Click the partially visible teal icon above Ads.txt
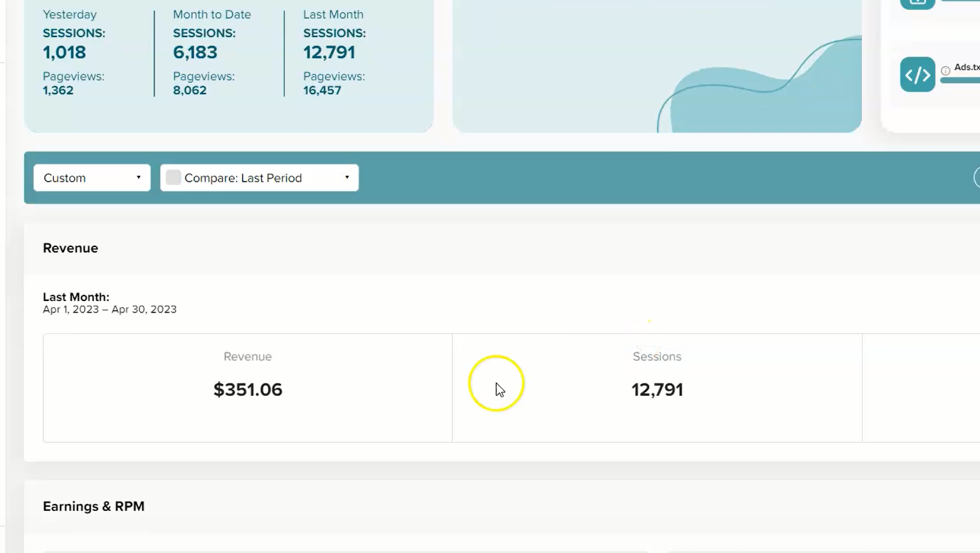Image resolution: width=980 pixels, height=553 pixels. tap(917, 4)
